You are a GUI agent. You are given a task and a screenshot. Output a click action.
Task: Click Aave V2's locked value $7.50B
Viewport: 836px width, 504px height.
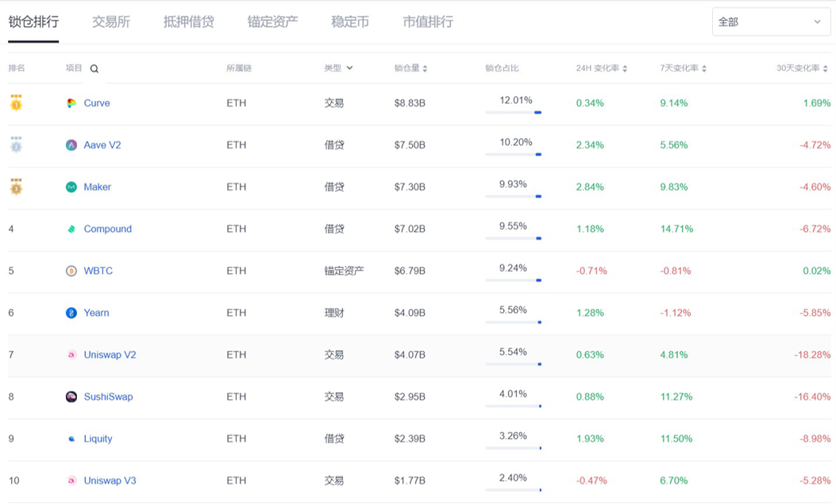(x=410, y=145)
